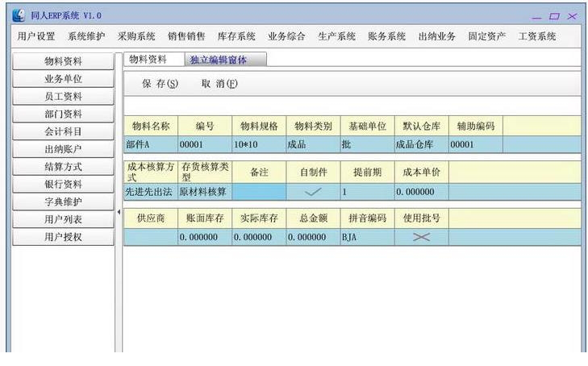
Task: Edit the 物料名称 field containing 部件A
Action: 151,144
